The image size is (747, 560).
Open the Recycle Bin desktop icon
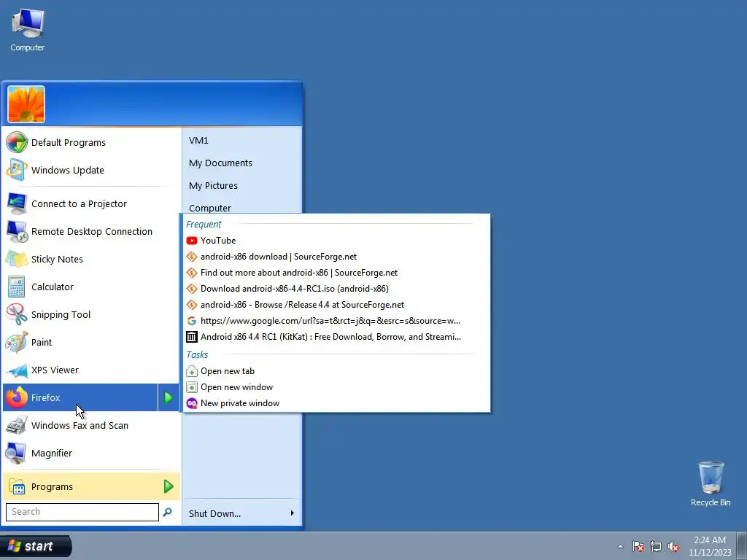(x=711, y=484)
